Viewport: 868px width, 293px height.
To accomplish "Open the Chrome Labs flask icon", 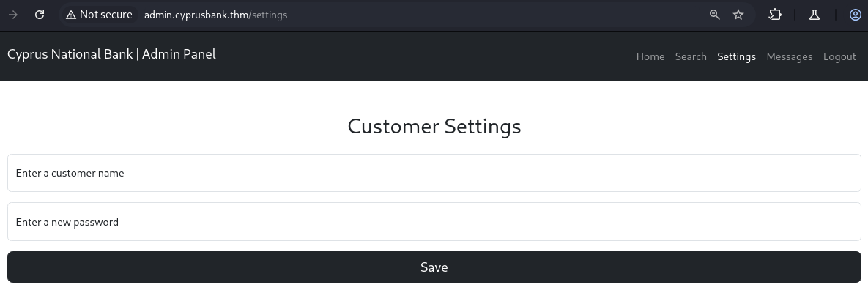I will pos(815,15).
